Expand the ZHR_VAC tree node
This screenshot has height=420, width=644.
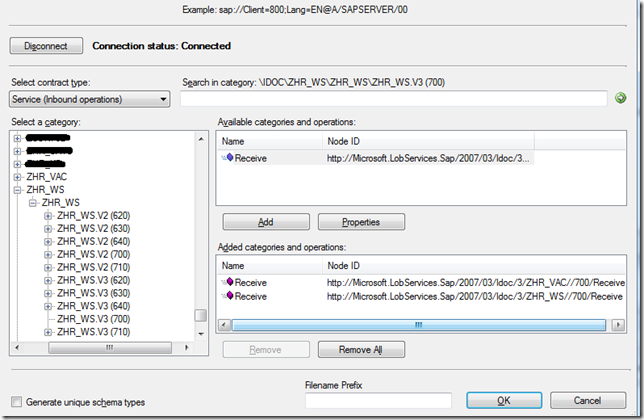coord(17,177)
